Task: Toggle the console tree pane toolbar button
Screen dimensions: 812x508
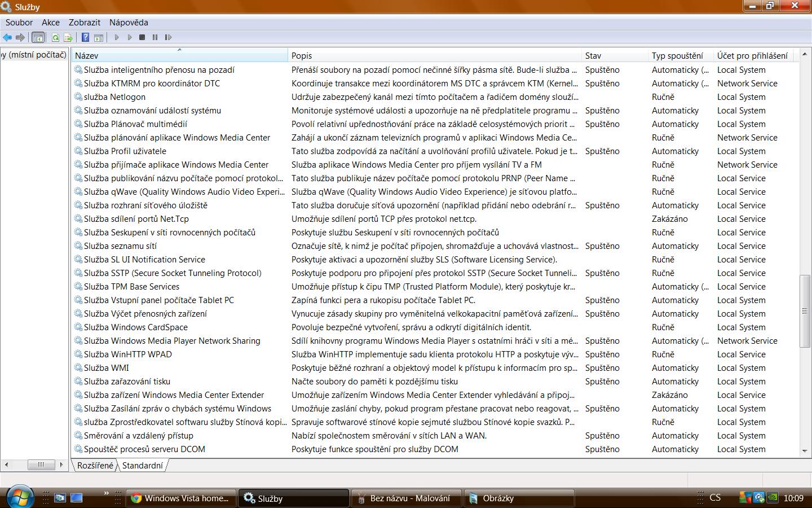Action: coord(38,37)
